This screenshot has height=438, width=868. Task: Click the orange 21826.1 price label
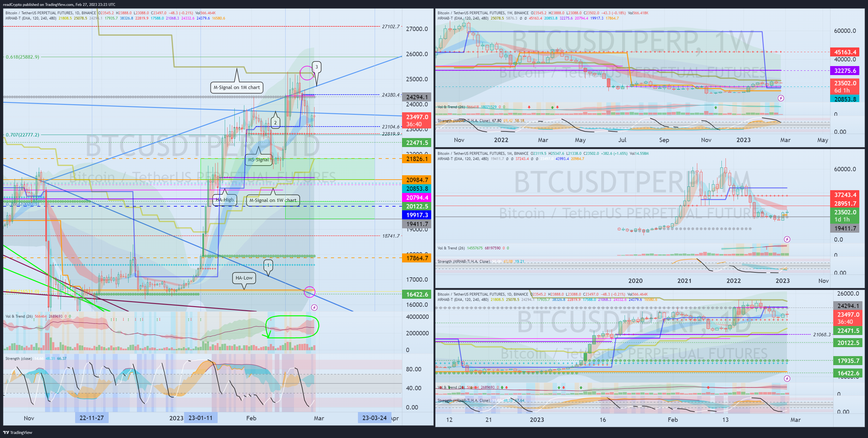(x=417, y=159)
